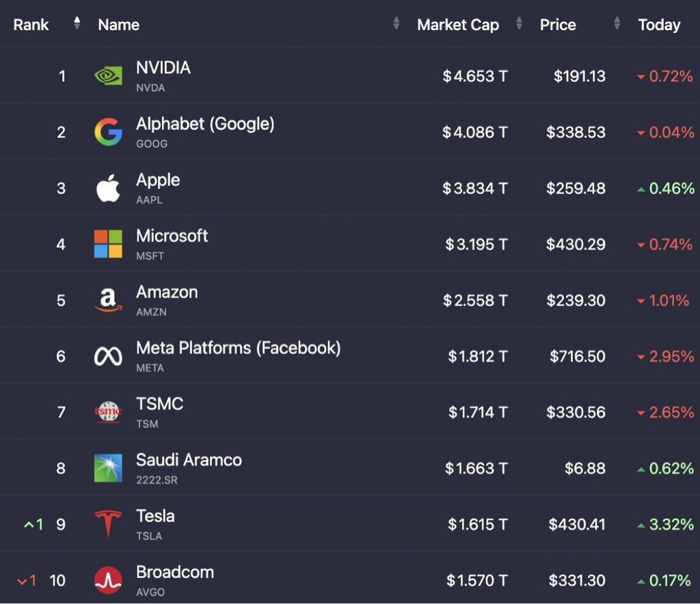The image size is (700, 604).
Task: Click the Tesla logo icon
Action: (108, 524)
